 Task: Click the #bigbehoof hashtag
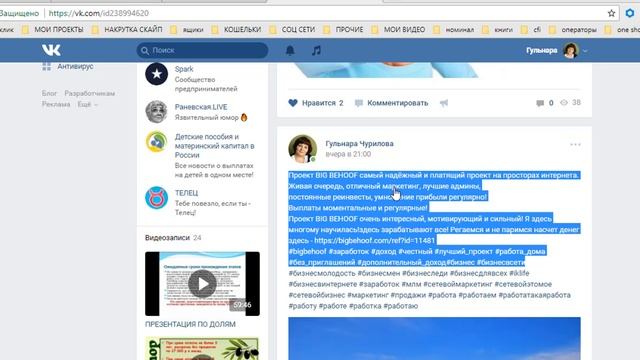(307, 251)
